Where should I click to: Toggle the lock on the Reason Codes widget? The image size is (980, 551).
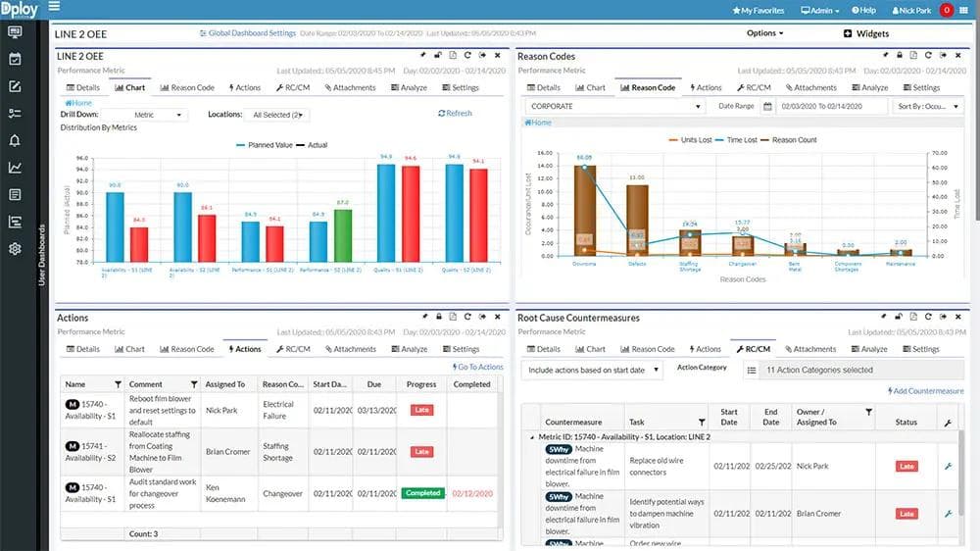pyautogui.click(x=900, y=56)
